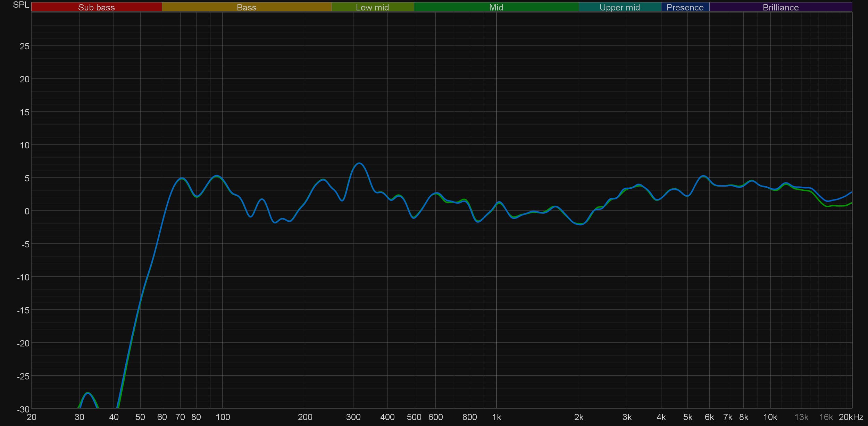Click the Upper mid band label
The width and height of the screenshot is (868, 426).
pos(619,7)
